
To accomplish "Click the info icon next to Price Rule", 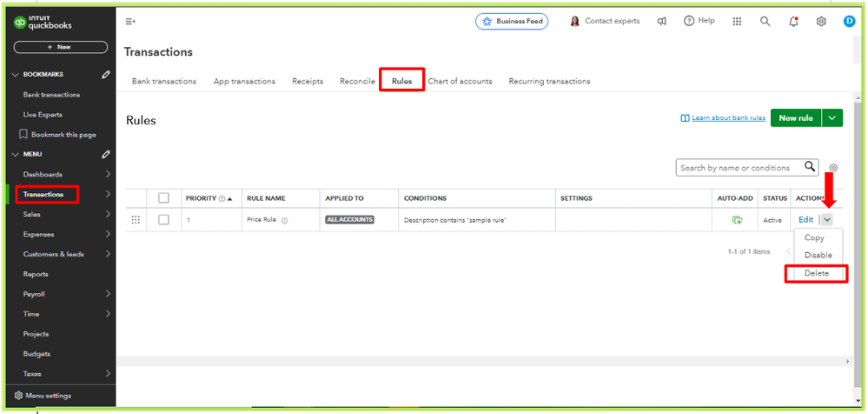I will point(284,221).
